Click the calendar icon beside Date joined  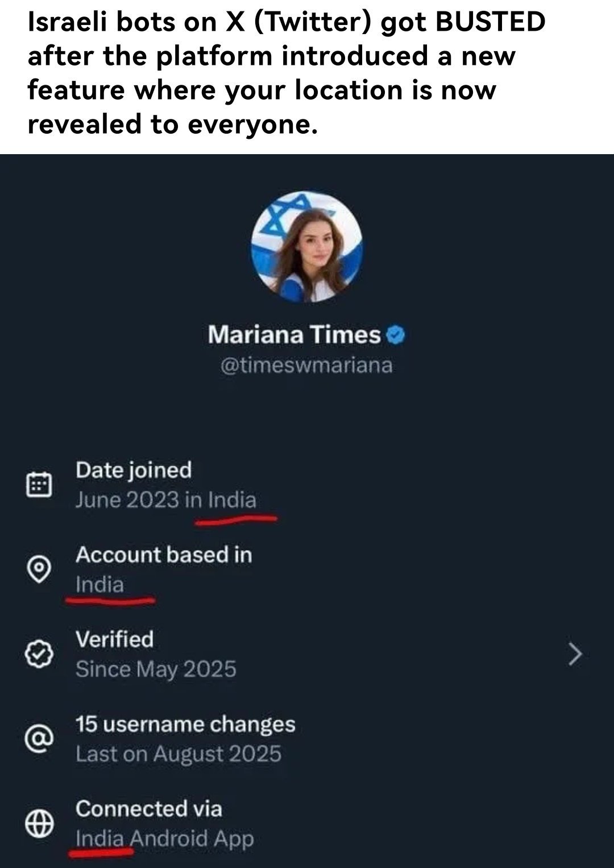tap(39, 485)
